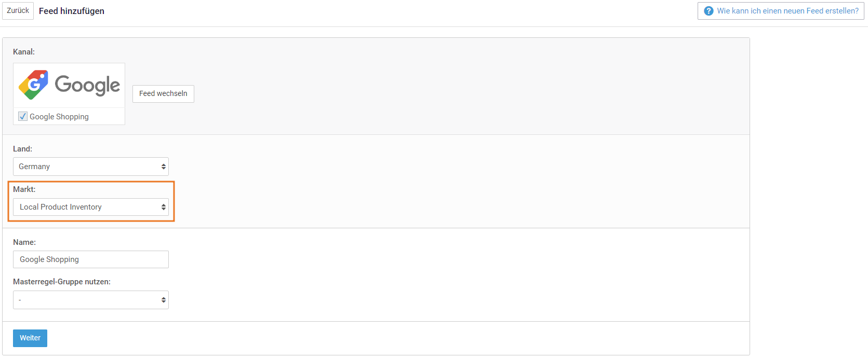The width and height of the screenshot is (868, 358).
Task: Click the Google channel thumbnail under Kanal
Action: [69, 85]
